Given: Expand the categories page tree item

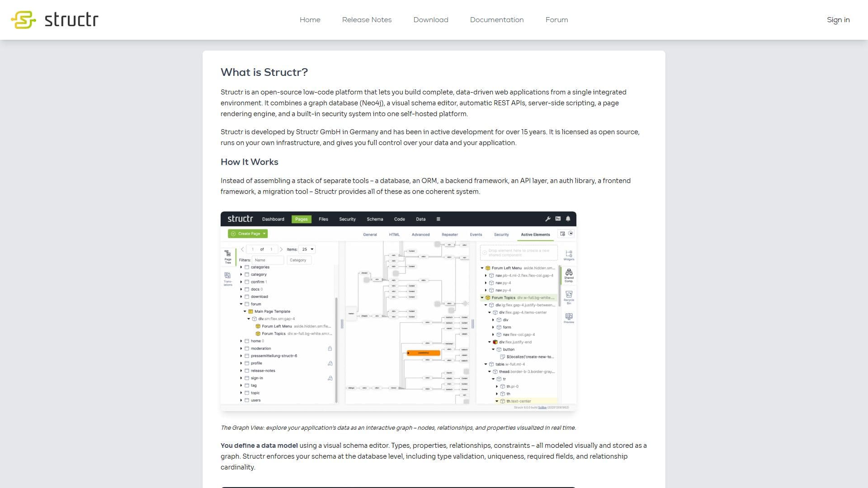Looking at the screenshot, I should (241, 267).
